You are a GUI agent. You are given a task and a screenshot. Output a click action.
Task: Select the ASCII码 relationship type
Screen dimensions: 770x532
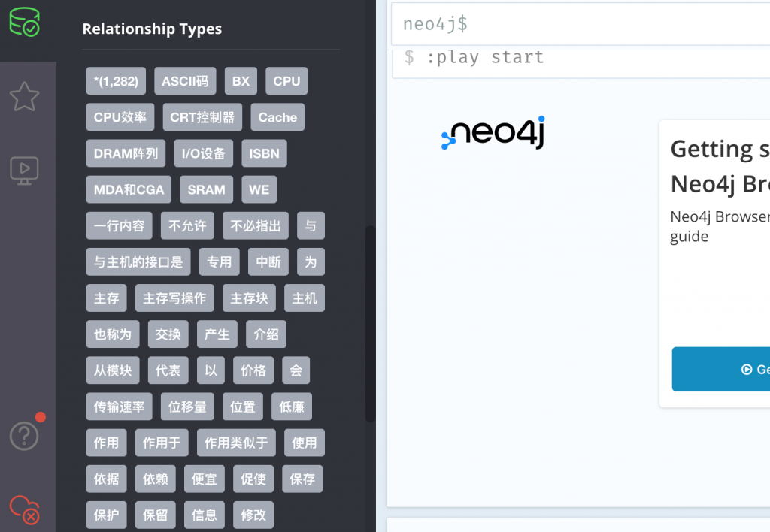(185, 81)
